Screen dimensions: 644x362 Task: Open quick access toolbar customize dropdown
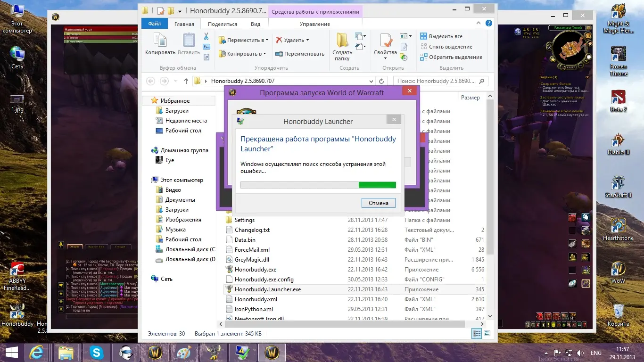[x=180, y=11]
